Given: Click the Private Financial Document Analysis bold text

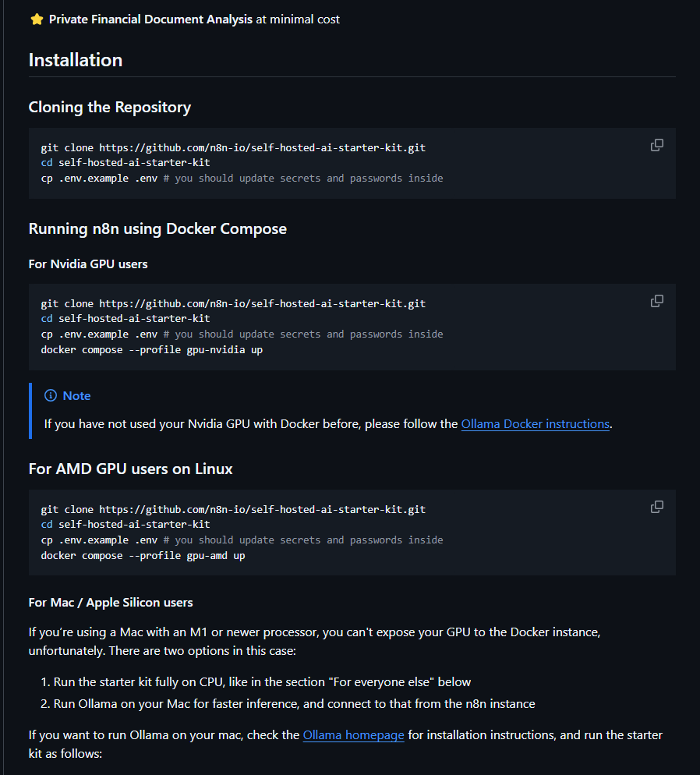Looking at the screenshot, I should point(150,19).
